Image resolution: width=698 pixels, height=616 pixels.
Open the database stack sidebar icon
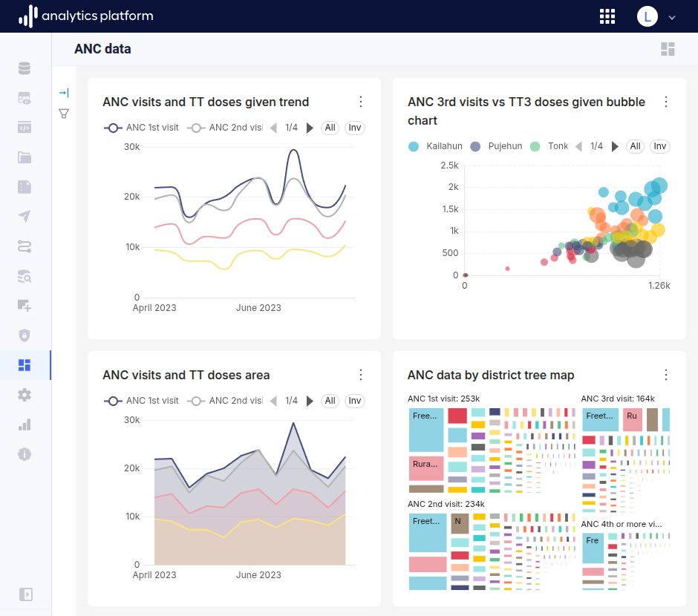coord(25,68)
